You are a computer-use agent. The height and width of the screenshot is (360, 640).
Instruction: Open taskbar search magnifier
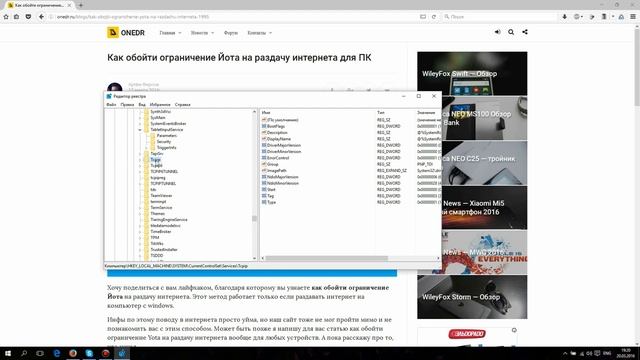pos(24,353)
